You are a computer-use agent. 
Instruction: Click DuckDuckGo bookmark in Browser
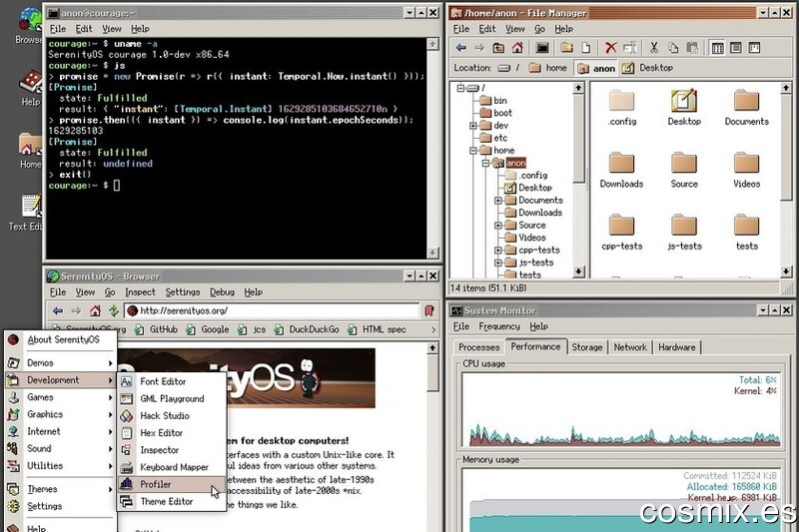pyautogui.click(x=308, y=329)
